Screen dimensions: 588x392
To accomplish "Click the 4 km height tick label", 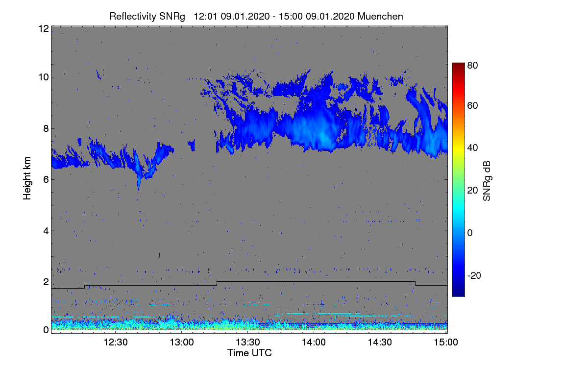I will pyautogui.click(x=45, y=231).
